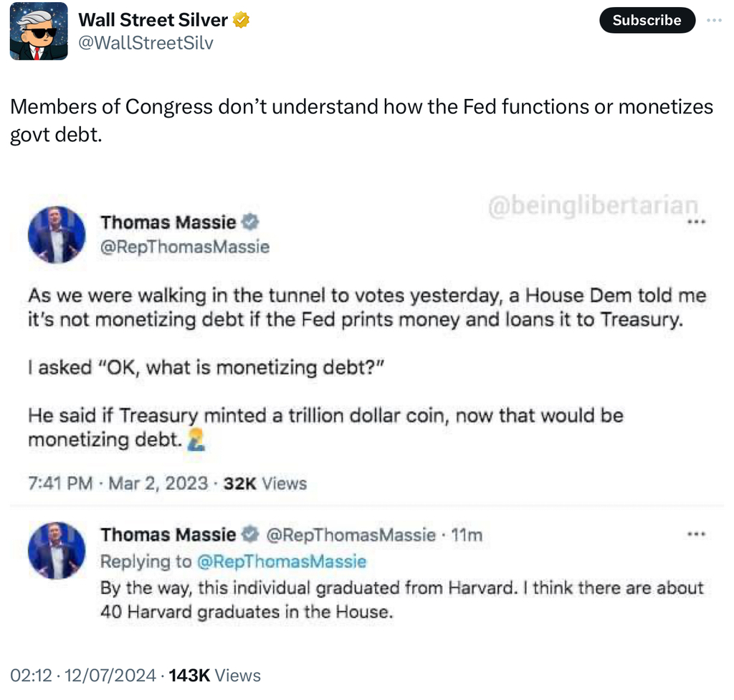This screenshot has height=700, width=734.
Task: Click the verified badge in the reply tweet header
Action: pyautogui.click(x=250, y=534)
